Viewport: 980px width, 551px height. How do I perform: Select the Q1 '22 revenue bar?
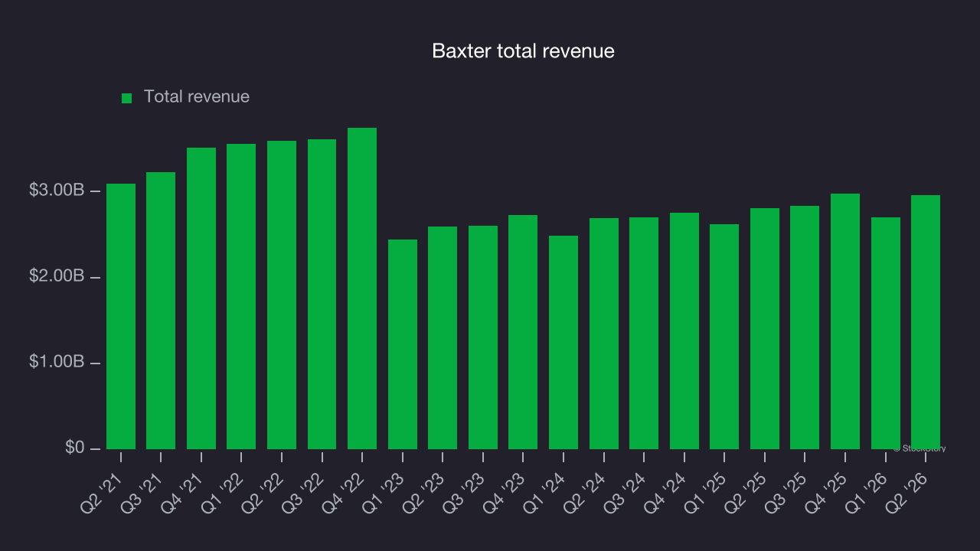[241, 296]
